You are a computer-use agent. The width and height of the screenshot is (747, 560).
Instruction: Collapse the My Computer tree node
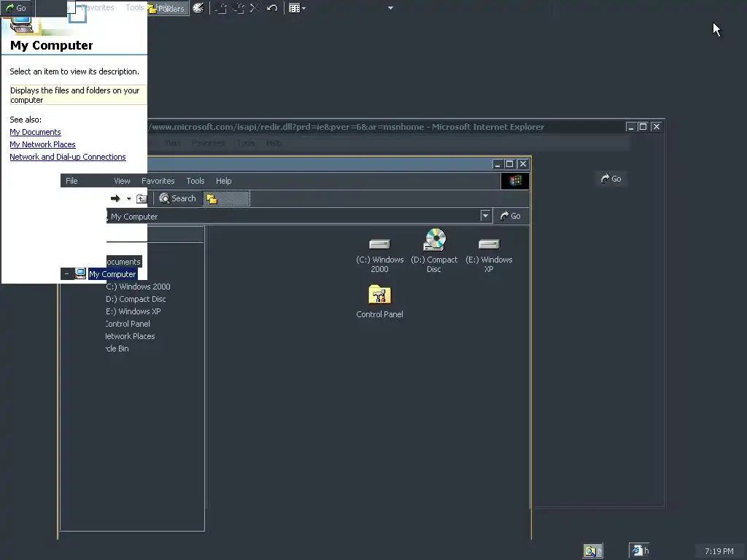coord(66,274)
